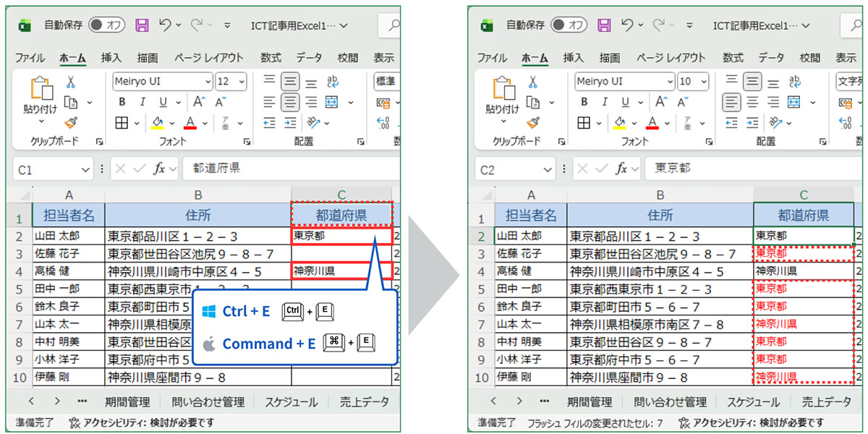Apply underline from the Font group
The width and height of the screenshot is (868, 434).
pos(163,101)
